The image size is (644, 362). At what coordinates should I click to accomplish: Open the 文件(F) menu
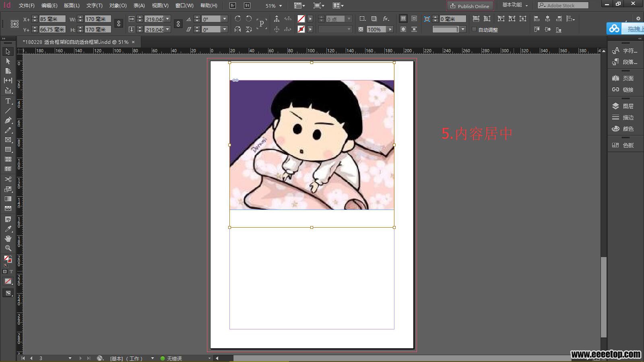point(27,6)
